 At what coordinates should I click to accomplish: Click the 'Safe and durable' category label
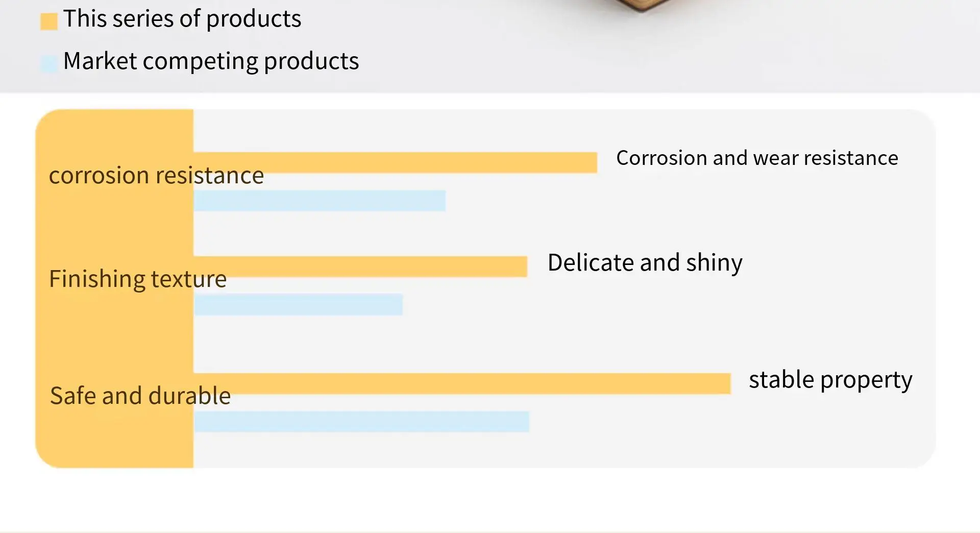tap(140, 396)
